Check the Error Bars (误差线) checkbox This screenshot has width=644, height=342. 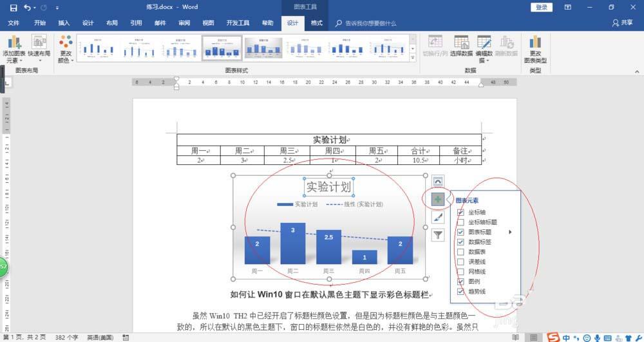tap(460, 261)
